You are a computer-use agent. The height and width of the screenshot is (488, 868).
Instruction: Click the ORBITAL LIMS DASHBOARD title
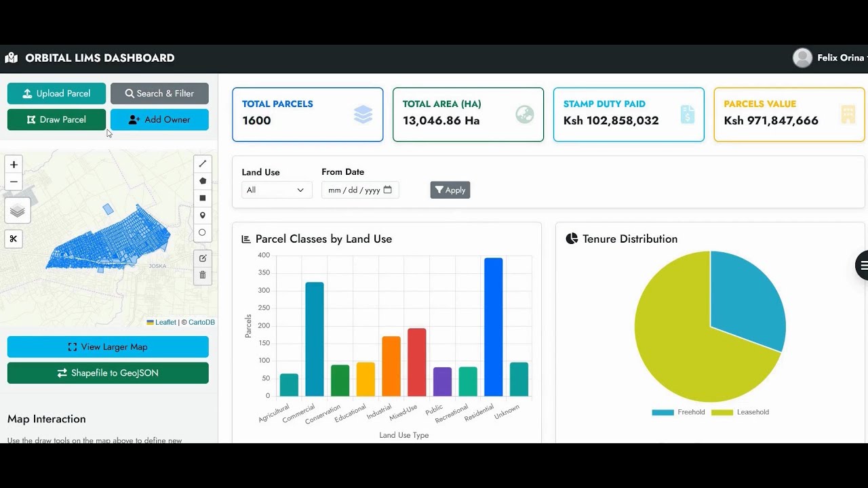click(100, 58)
